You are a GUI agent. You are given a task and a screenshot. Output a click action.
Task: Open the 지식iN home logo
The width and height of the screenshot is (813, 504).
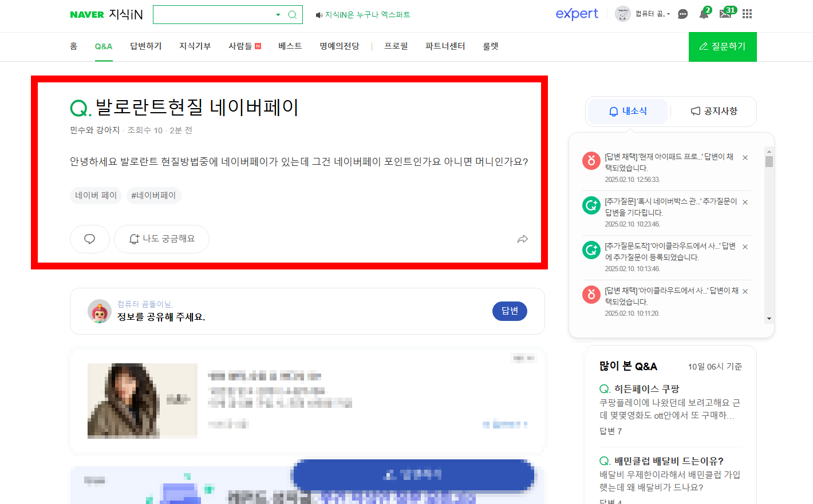pos(125,14)
